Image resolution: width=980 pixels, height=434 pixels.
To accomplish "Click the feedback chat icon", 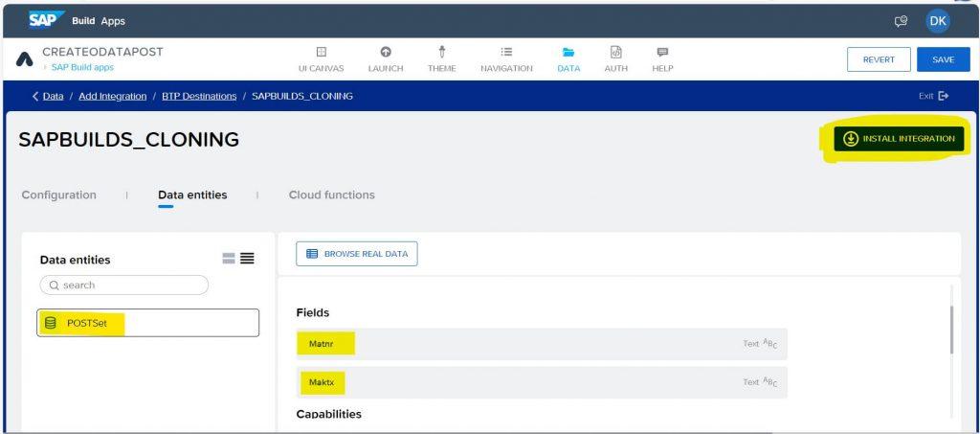I will click(901, 21).
